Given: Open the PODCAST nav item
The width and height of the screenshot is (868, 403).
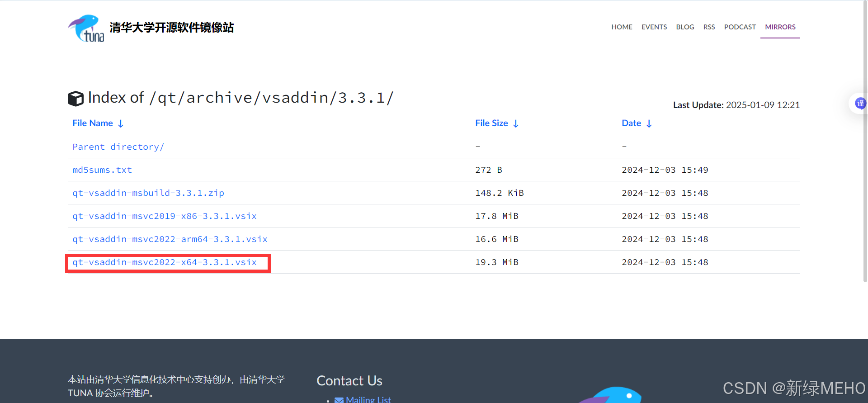Looking at the screenshot, I should point(740,27).
